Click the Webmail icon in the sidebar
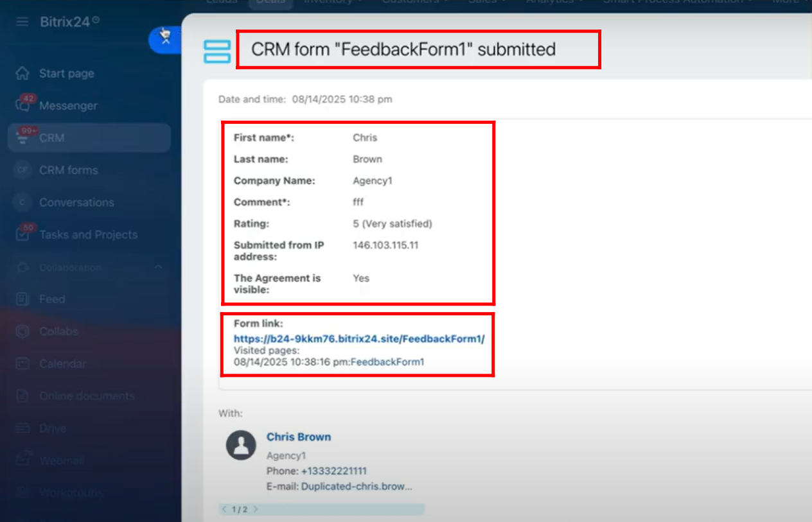This screenshot has height=522, width=812. point(22,460)
